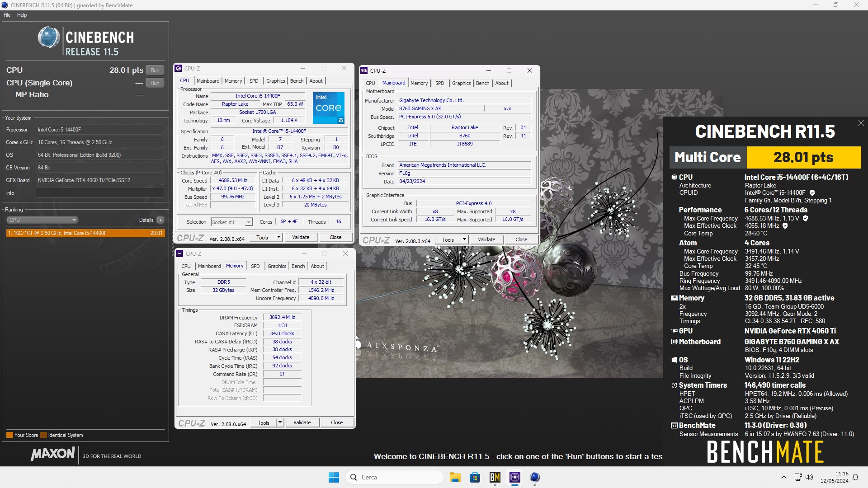Open Graphics tab in CPU-Z Memory window

click(277, 266)
